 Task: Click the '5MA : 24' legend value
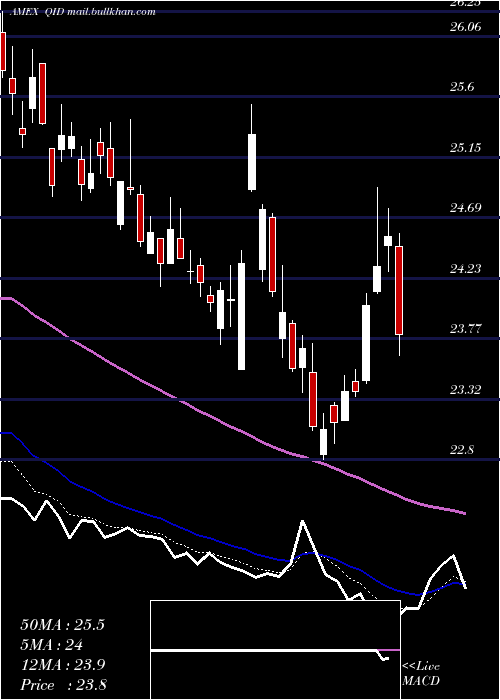(x=52, y=645)
